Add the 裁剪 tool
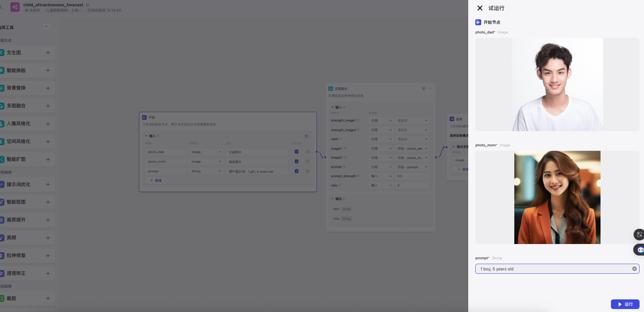644x312 pixels. 48,298
